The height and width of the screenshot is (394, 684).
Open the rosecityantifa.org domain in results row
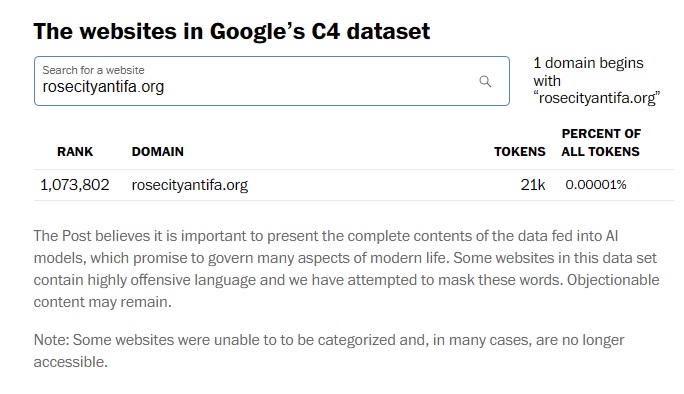point(190,185)
